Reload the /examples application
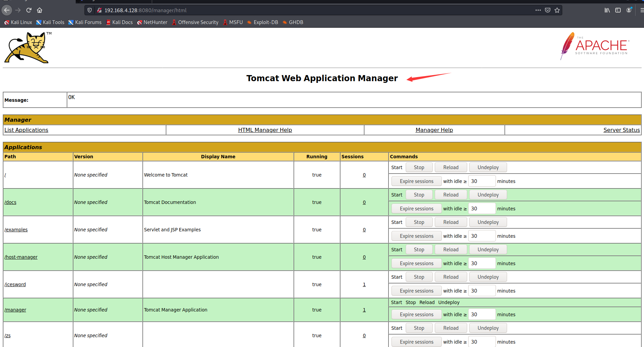This screenshot has width=644, height=347. pos(451,222)
